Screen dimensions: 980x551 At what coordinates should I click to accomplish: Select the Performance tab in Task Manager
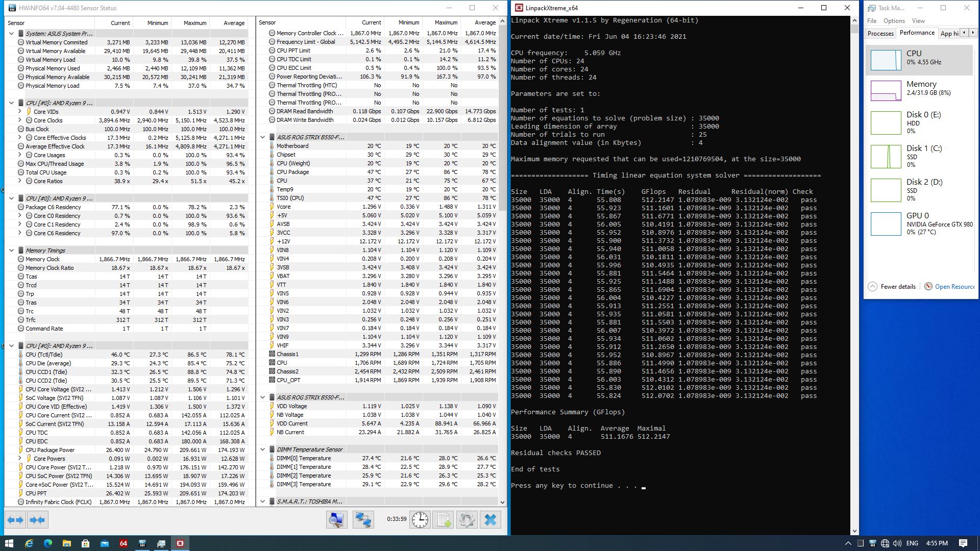coord(917,33)
